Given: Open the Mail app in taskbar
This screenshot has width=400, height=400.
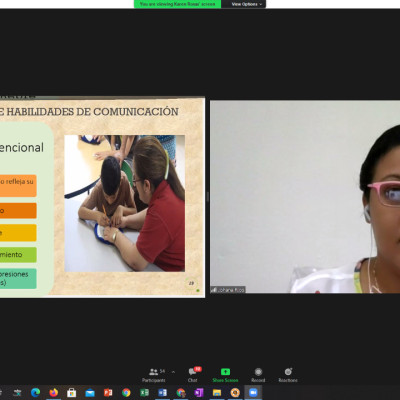Looking at the screenshot, I should tap(90, 393).
